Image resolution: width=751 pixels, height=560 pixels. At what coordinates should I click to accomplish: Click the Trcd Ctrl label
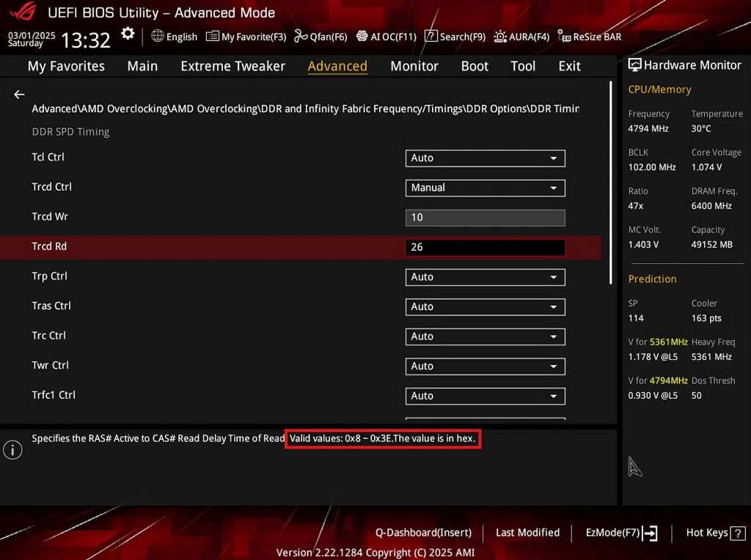(52, 187)
